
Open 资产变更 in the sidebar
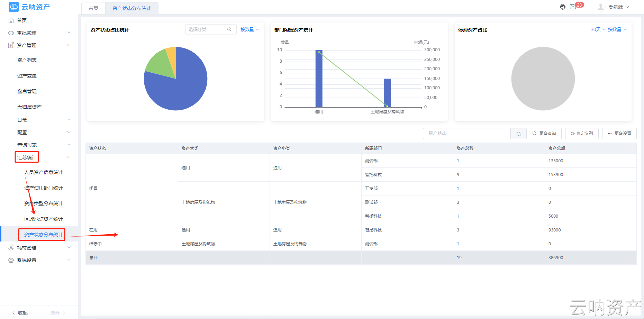point(27,76)
